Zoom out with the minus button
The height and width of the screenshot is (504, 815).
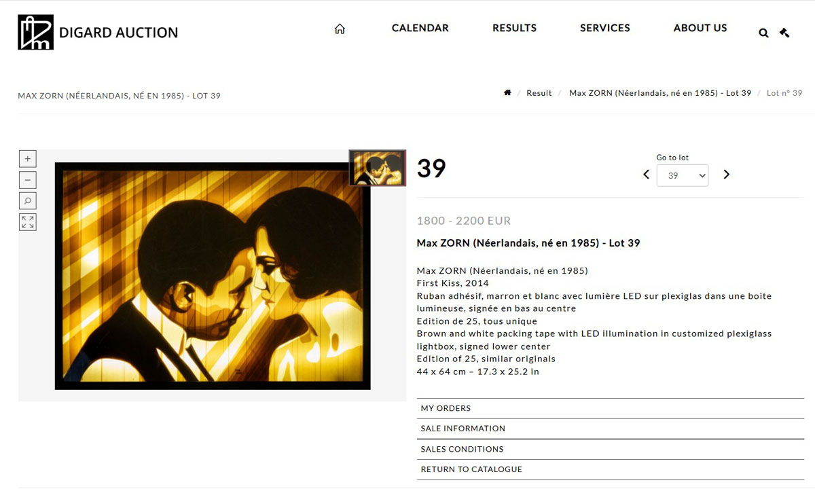(x=28, y=180)
